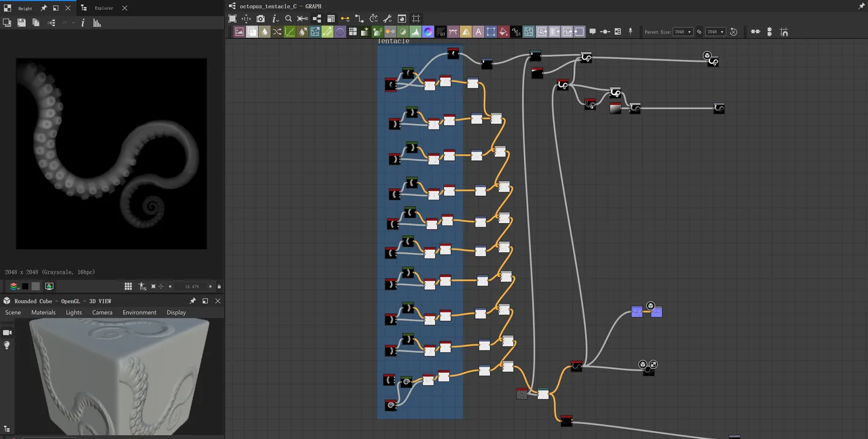Open the UV dropdown in Height view
This screenshot has width=868, height=439.
click(68, 23)
